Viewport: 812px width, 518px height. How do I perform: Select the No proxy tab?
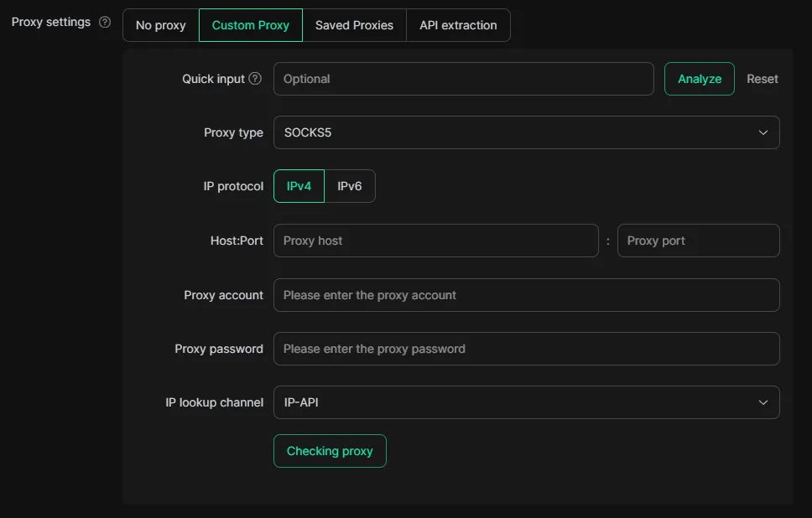pyautogui.click(x=160, y=25)
